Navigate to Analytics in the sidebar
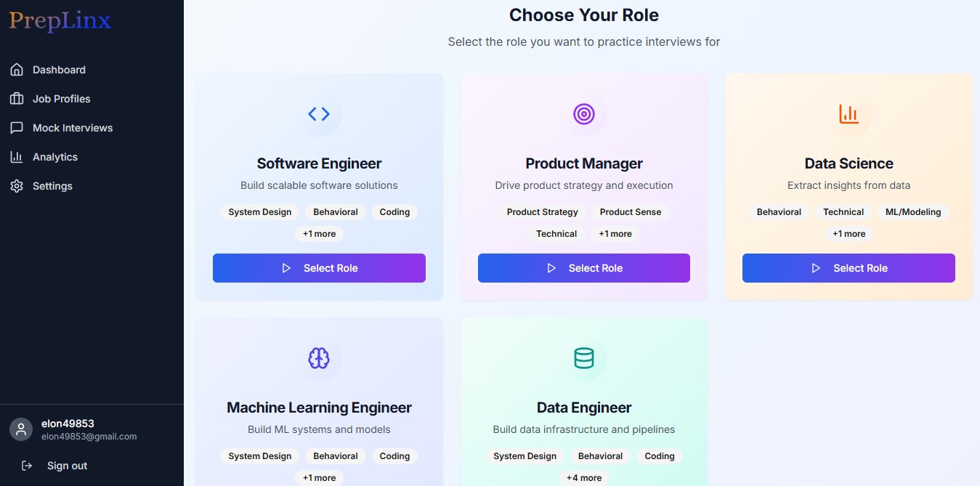980x486 pixels. point(54,157)
